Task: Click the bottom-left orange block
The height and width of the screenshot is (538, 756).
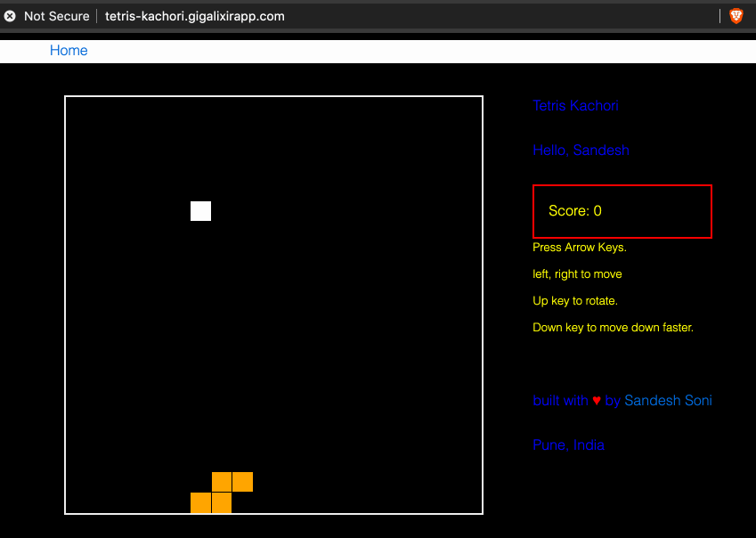Action: click(200, 503)
